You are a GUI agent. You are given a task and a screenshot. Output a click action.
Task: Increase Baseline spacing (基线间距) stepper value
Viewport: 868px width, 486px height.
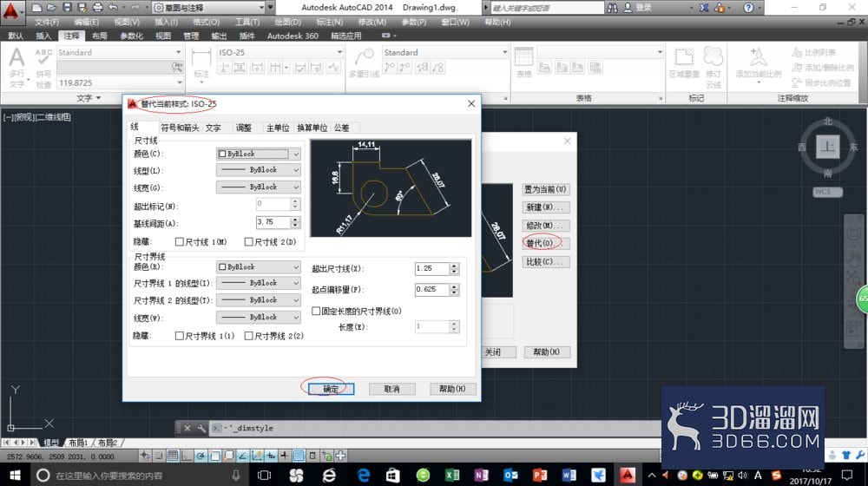click(x=296, y=220)
